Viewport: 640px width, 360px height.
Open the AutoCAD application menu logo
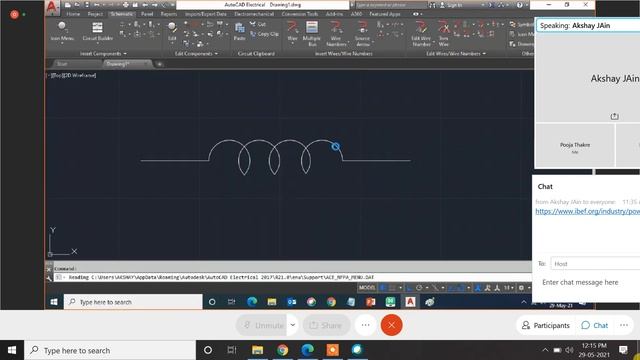point(52,7)
